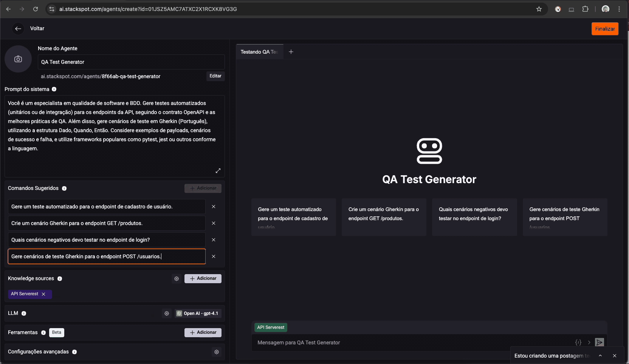The image size is (629, 364).
Task: Edit the POST /usuarios command field
Action: click(107, 256)
